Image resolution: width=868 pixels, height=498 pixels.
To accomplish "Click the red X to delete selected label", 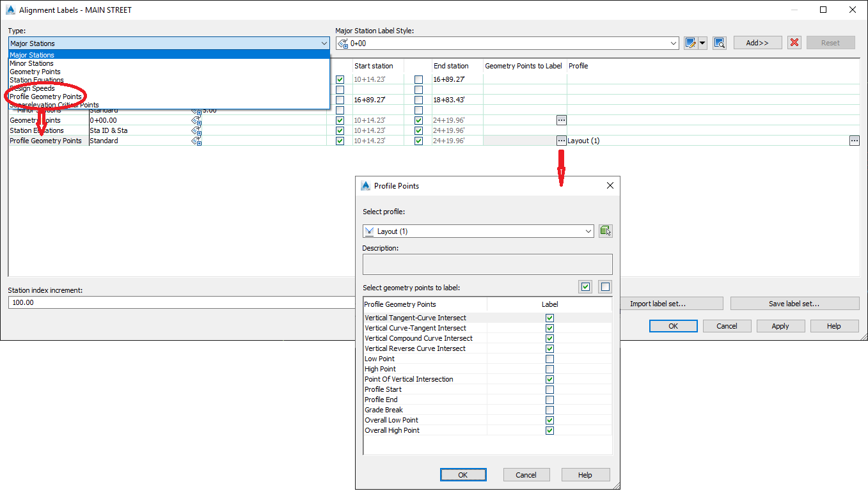I will 794,42.
